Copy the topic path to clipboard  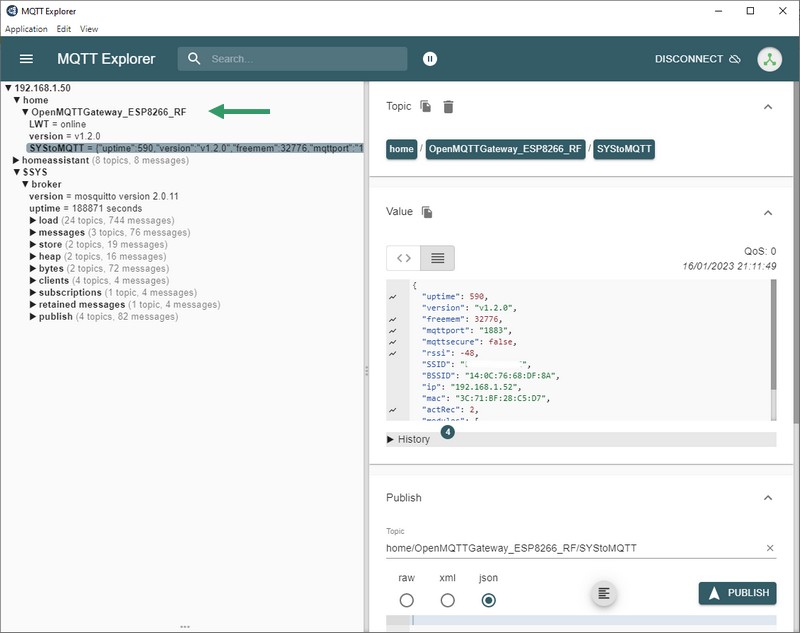coord(426,106)
